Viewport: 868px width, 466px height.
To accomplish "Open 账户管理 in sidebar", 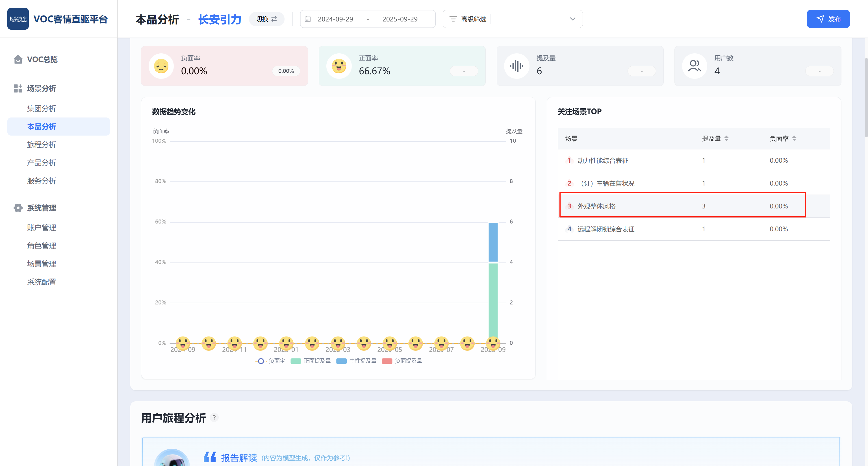I will coord(42,228).
